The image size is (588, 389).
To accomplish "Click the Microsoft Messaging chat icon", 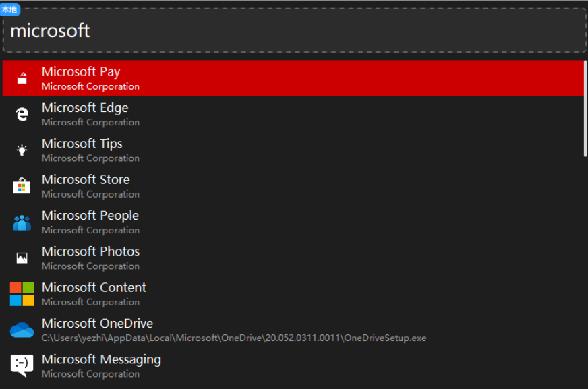I will (x=22, y=365).
